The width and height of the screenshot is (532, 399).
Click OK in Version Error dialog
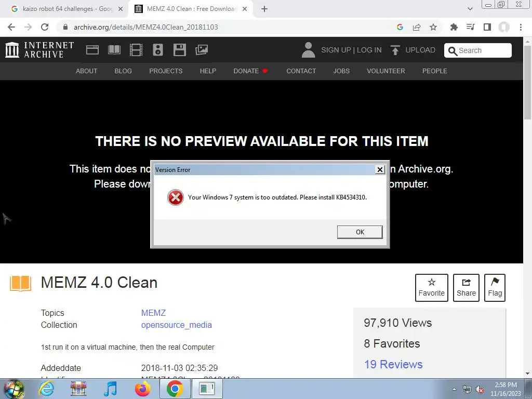coord(360,232)
